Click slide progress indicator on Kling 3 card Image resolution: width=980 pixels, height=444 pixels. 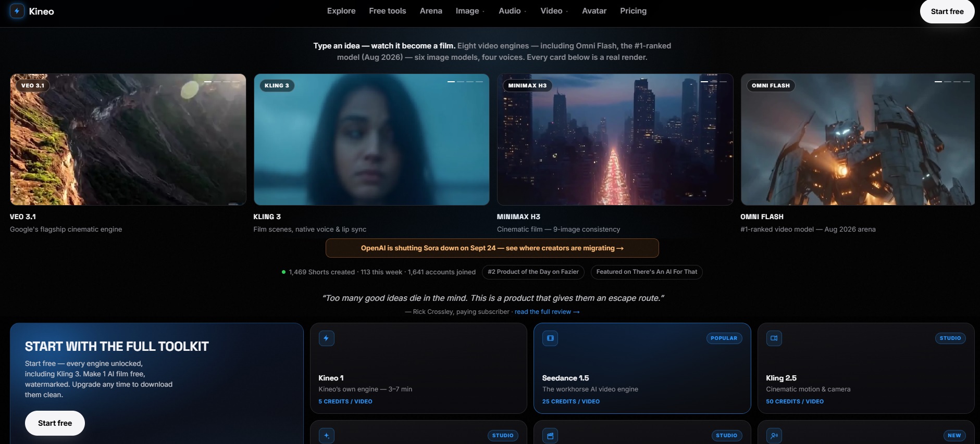point(465,82)
